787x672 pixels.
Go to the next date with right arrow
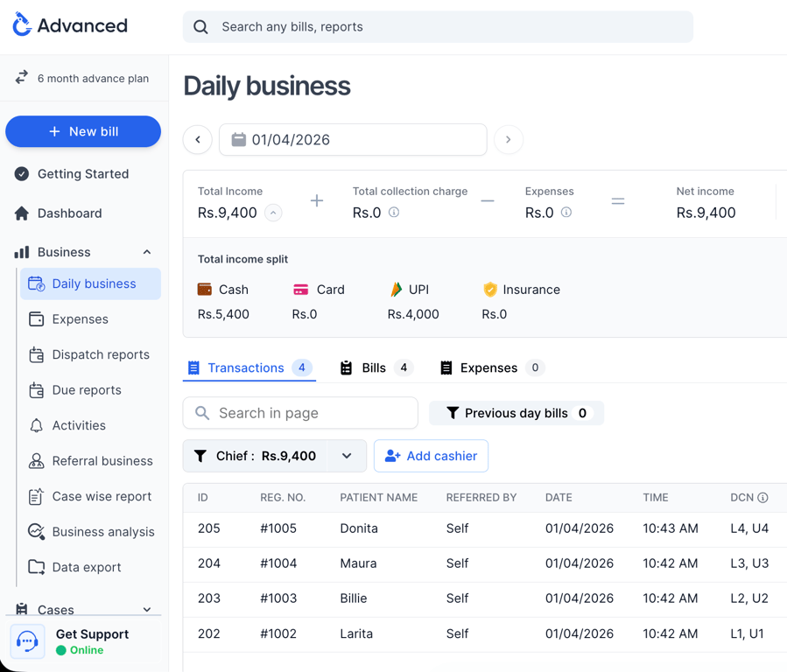(509, 139)
